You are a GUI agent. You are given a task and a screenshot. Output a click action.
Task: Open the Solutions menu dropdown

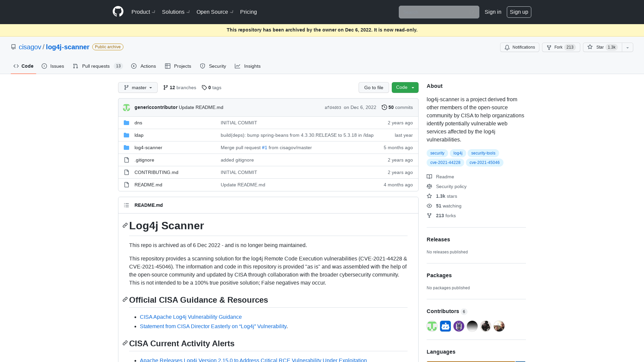click(x=176, y=12)
